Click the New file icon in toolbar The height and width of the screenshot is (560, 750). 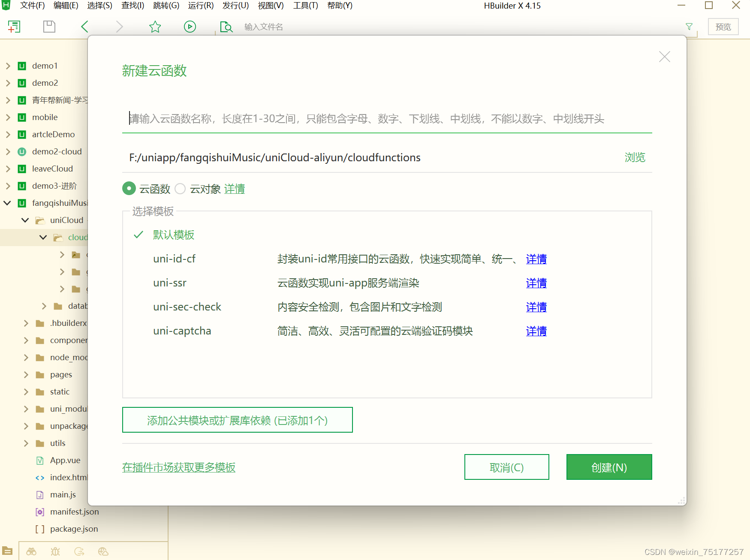point(14,26)
